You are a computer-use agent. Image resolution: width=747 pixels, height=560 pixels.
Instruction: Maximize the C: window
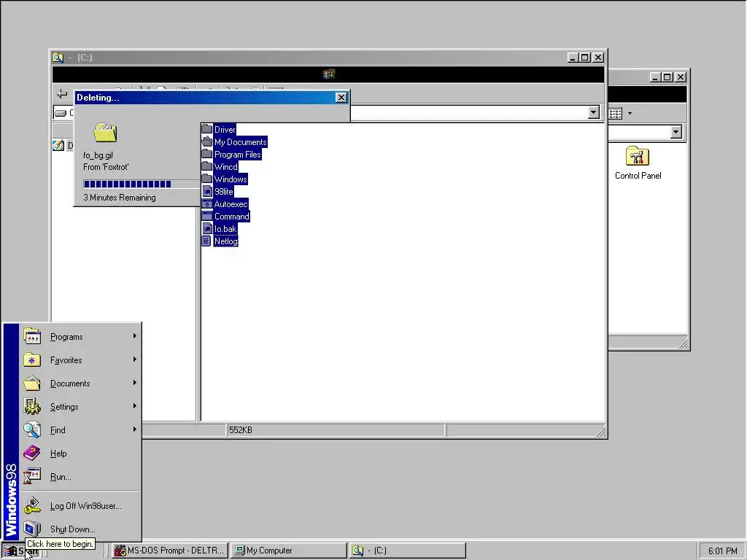coord(585,58)
